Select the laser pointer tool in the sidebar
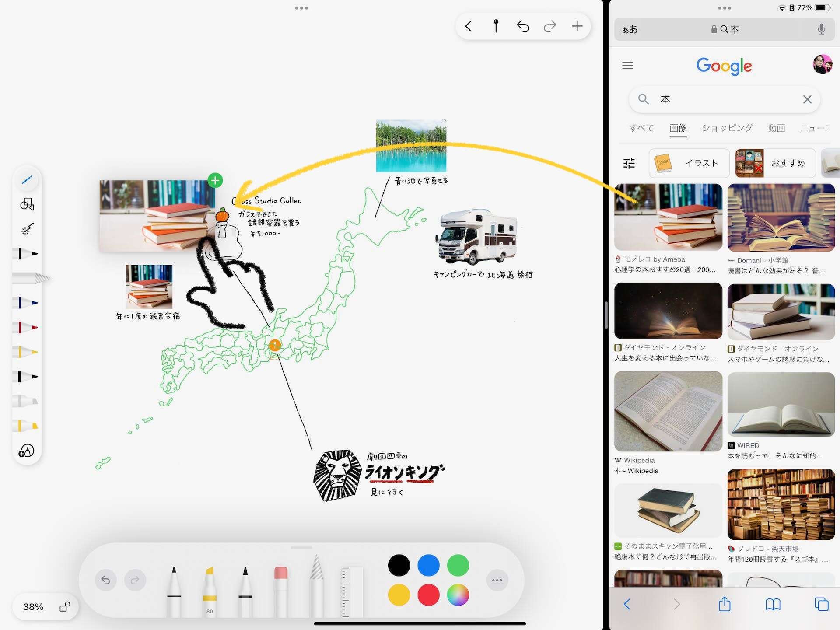 (x=27, y=229)
